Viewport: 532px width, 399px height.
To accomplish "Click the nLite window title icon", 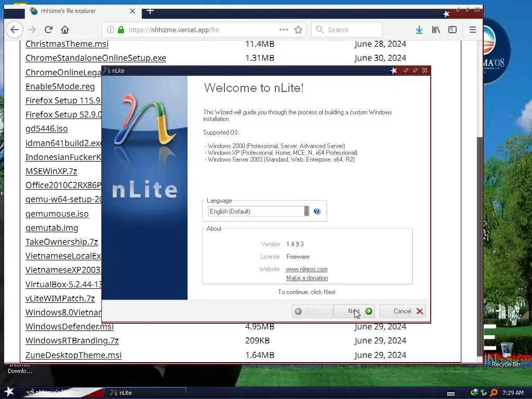I will tap(107, 71).
